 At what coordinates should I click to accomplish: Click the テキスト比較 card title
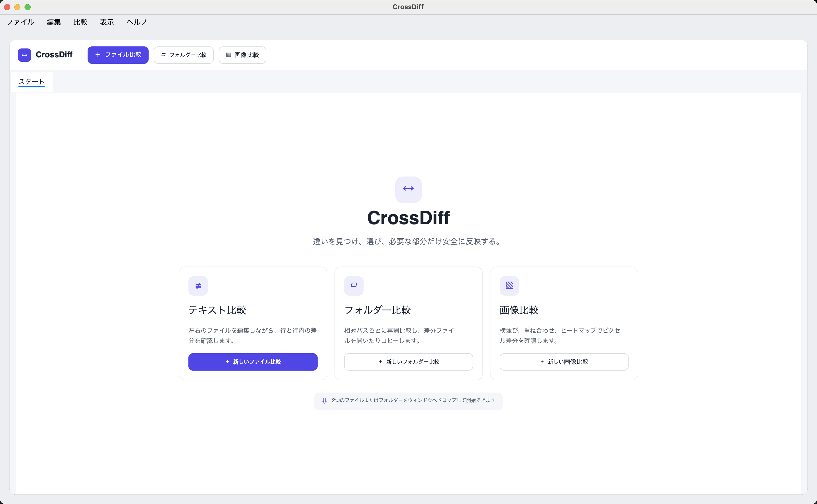pyautogui.click(x=217, y=310)
